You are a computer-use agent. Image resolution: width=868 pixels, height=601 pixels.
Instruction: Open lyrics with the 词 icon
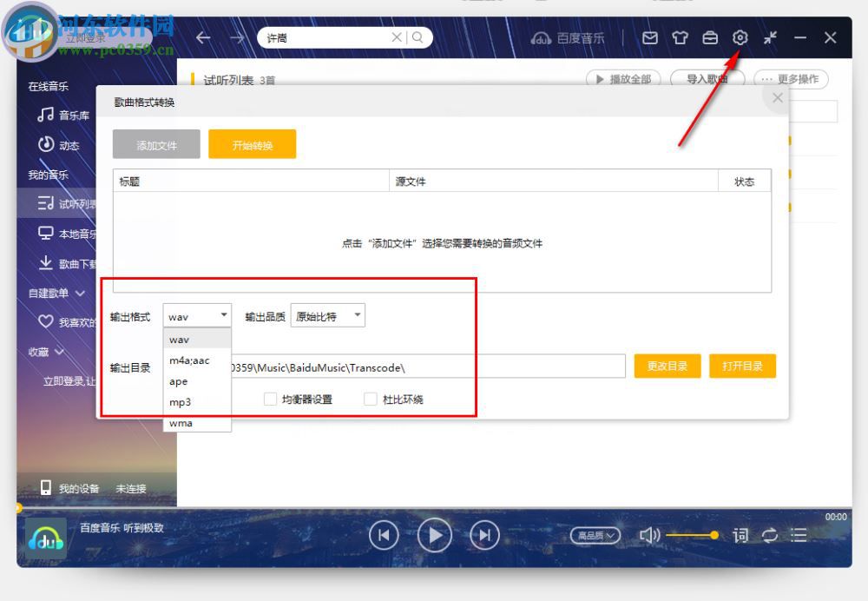740,535
